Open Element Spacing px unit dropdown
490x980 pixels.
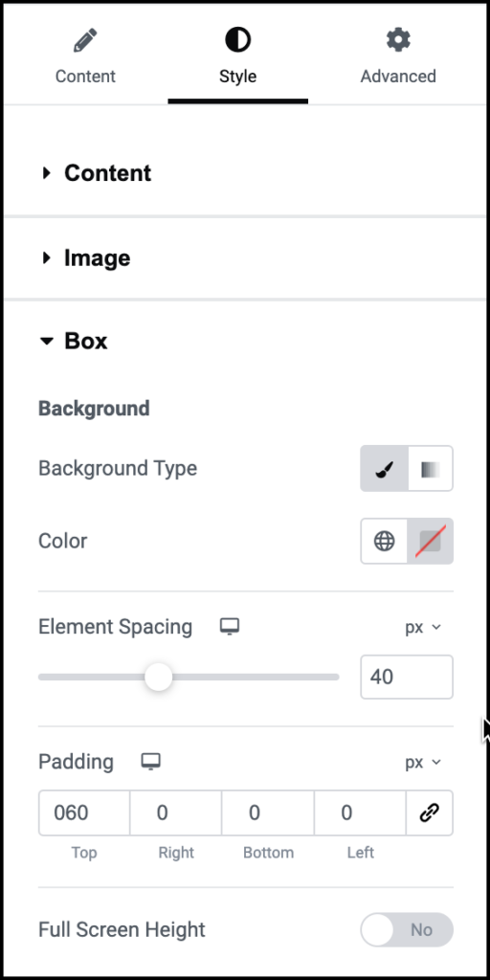pos(423,628)
